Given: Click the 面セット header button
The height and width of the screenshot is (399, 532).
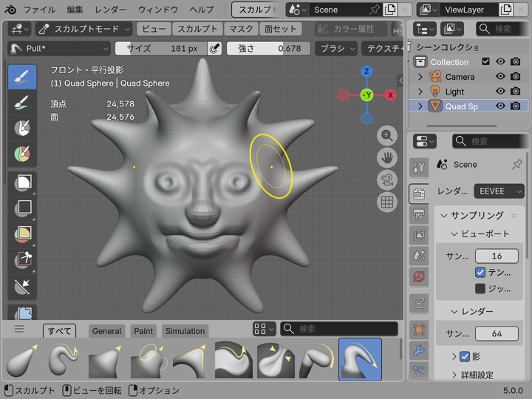Looking at the screenshot, I should (280, 29).
